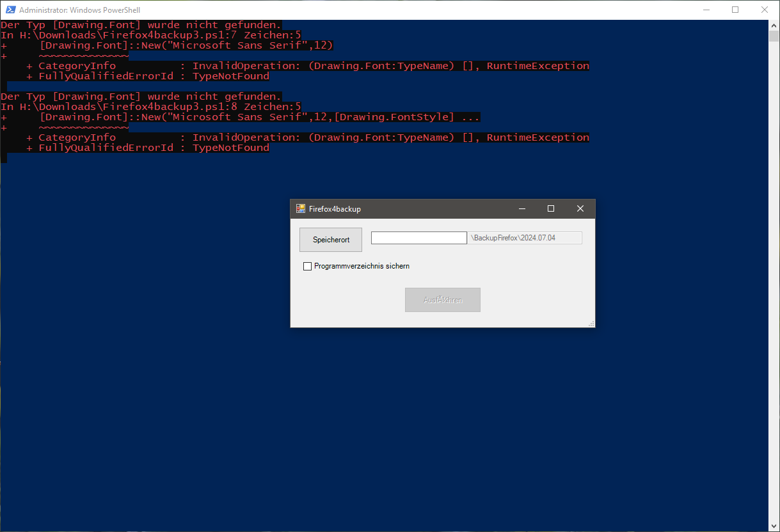Click the Speicherort button

click(x=331, y=240)
